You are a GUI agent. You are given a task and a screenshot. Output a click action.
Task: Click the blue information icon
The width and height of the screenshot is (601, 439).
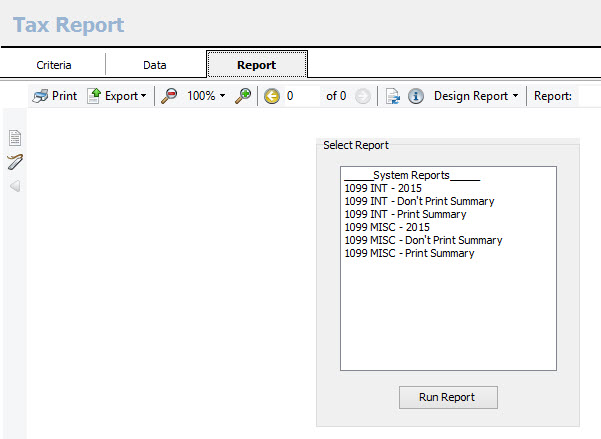(x=416, y=96)
